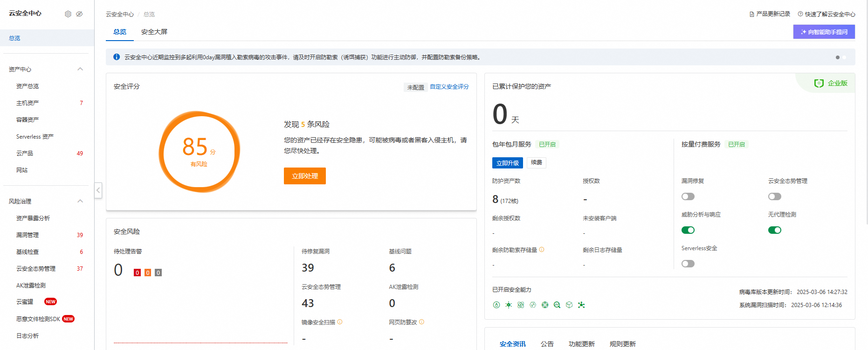This screenshot has width=868, height=350.
Task: Click the 85分 security score gauge
Action: pos(200,152)
